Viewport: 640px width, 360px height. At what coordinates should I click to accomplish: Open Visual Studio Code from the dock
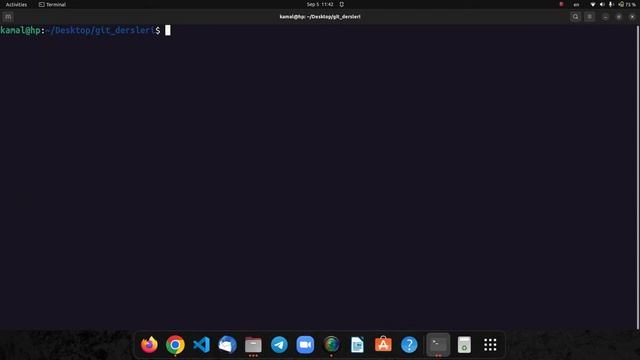coord(201,344)
